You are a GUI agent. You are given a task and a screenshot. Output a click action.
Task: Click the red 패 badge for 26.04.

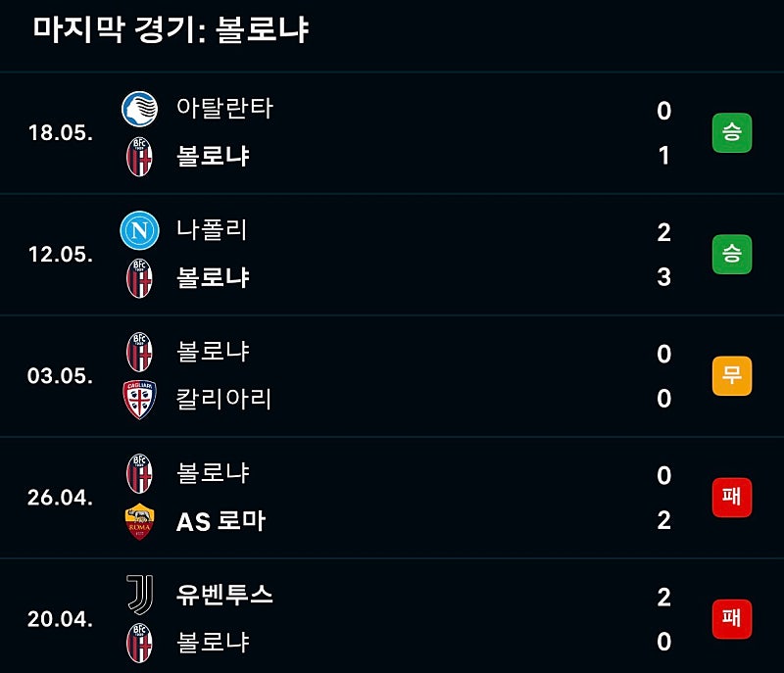point(731,497)
